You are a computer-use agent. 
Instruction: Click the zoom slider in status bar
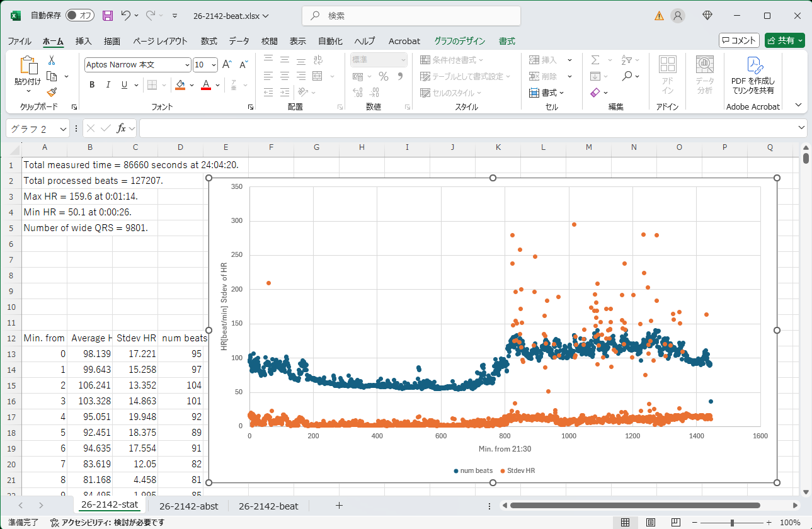click(x=732, y=523)
